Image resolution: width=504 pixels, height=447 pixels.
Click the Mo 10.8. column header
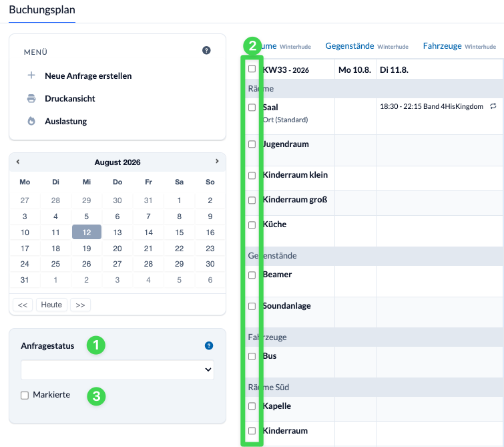354,70
